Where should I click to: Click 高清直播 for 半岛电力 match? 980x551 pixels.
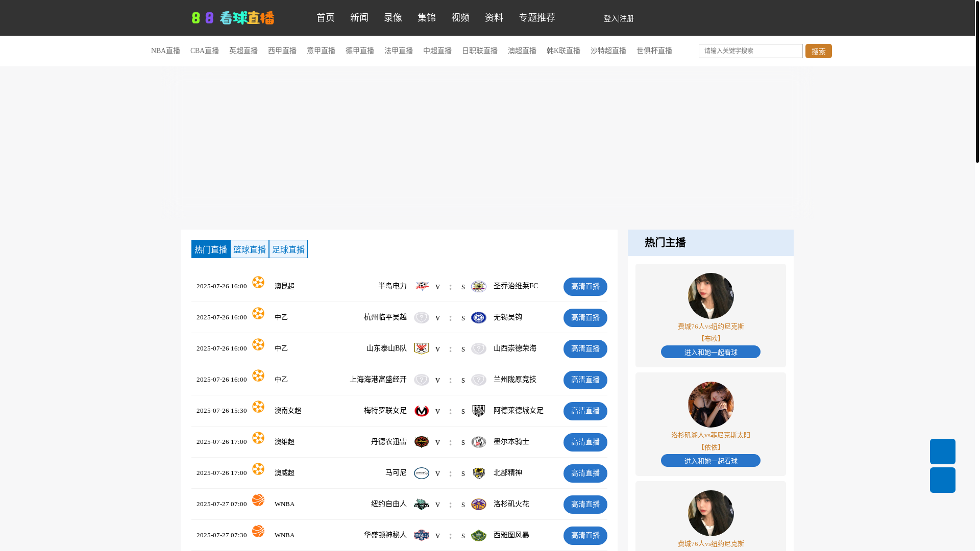(x=585, y=287)
